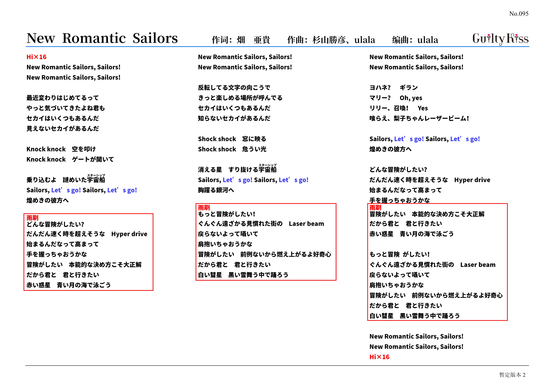Click the lyricist credit 作词:畑 亜貴
Screen dimensions: 555x392
click(241, 40)
